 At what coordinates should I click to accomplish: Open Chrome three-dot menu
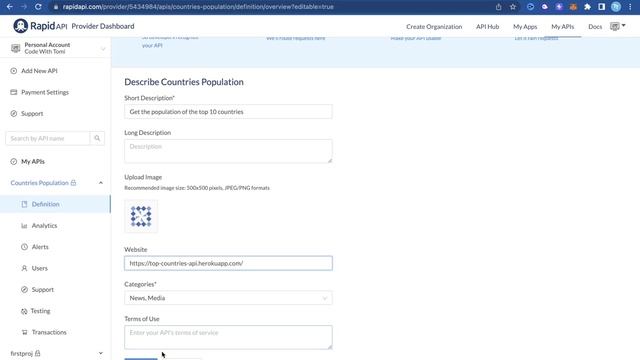click(x=630, y=7)
